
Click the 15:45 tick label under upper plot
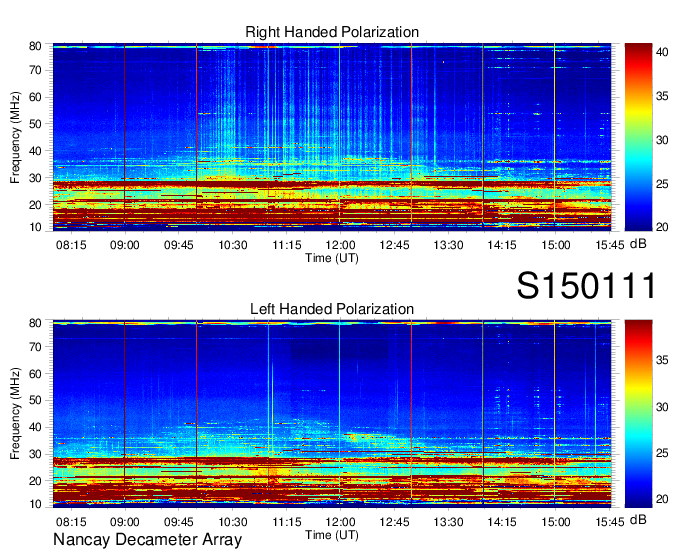(609, 245)
